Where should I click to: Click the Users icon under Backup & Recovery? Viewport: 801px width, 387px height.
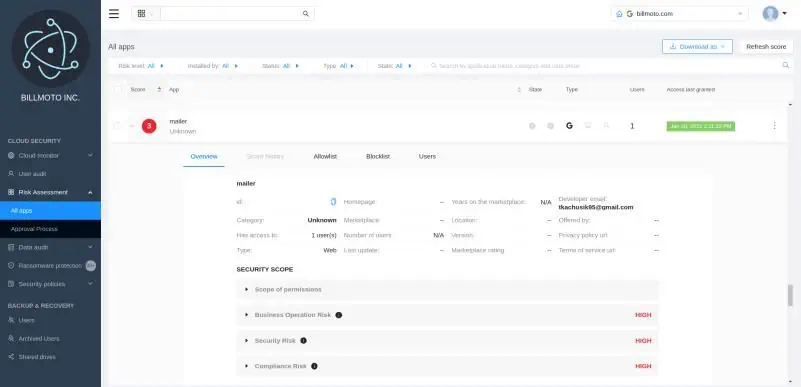click(x=11, y=320)
